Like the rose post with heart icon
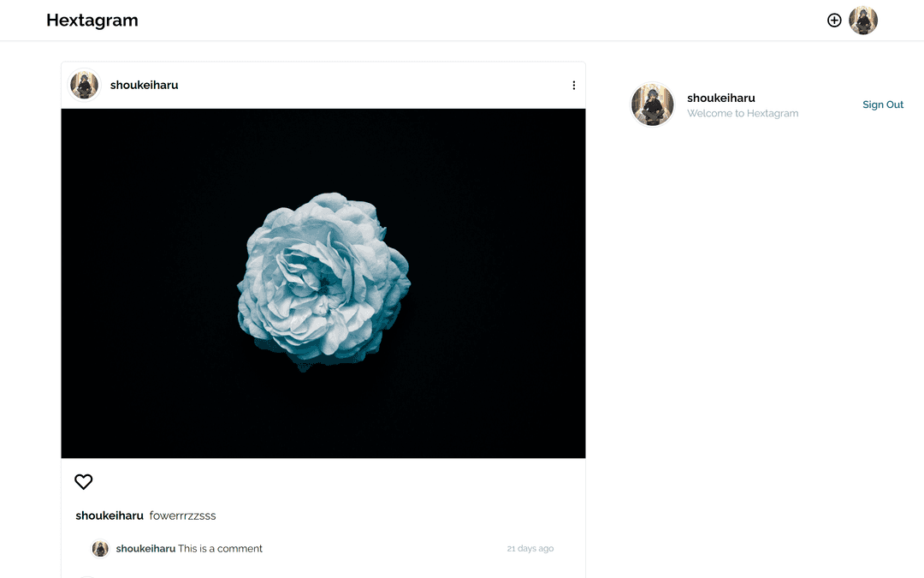The height and width of the screenshot is (578, 924). coord(84,482)
